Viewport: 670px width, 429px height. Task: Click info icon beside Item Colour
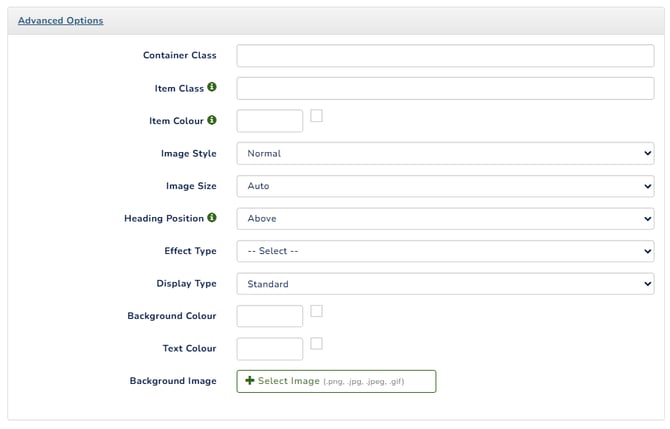tap(212, 121)
